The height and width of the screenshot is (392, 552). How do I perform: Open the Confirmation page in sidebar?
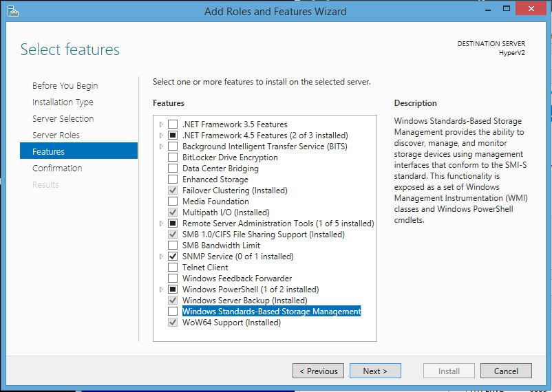point(57,168)
